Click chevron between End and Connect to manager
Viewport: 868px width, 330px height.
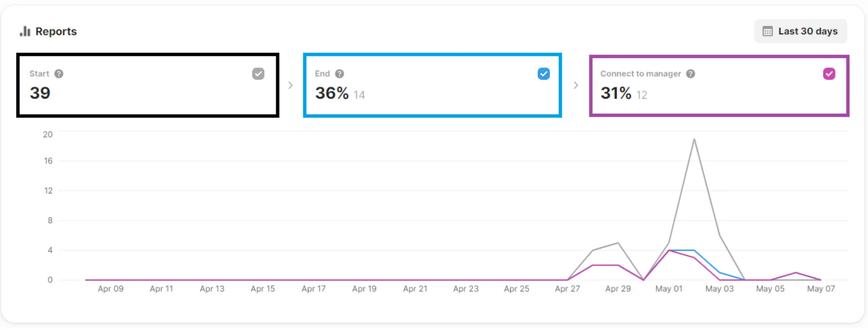tap(576, 86)
